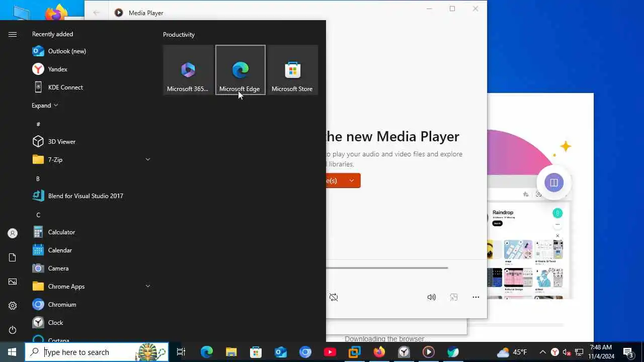644x362 pixels.
Task: Open Firefox from taskbar
Action: point(379,352)
